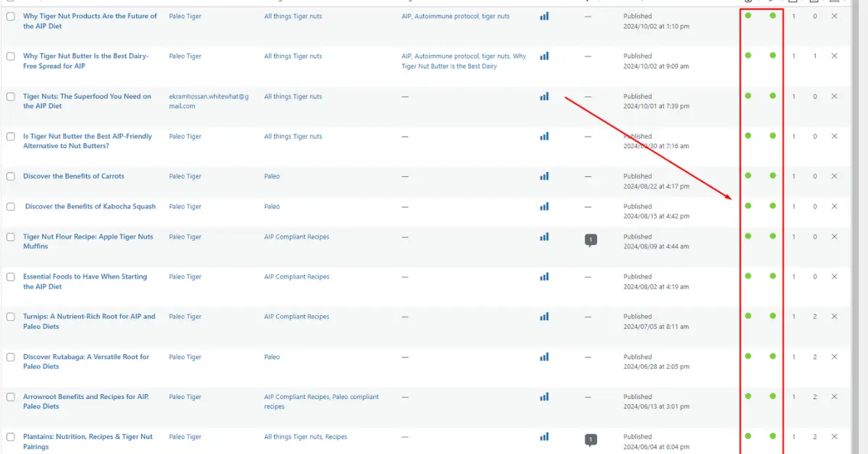The image size is (868, 454).
Task: Select checkbox for Discover the Benefits of Carrots
Action: pyautogui.click(x=11, y=176)
